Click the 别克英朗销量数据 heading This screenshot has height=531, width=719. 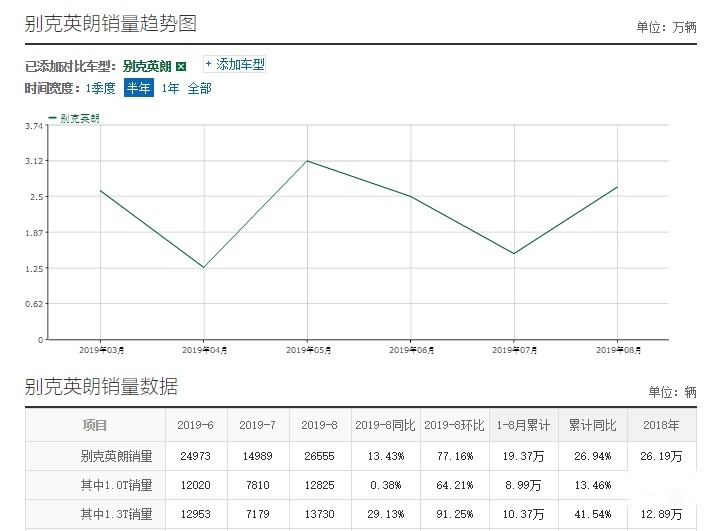[x=101, y=387]
